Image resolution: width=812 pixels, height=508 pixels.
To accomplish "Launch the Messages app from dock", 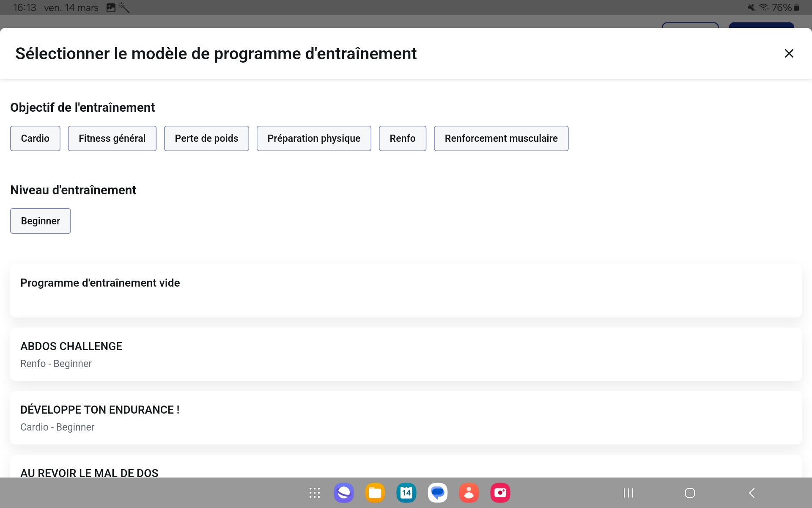I will pyautogui.click(x=438, y=493).
